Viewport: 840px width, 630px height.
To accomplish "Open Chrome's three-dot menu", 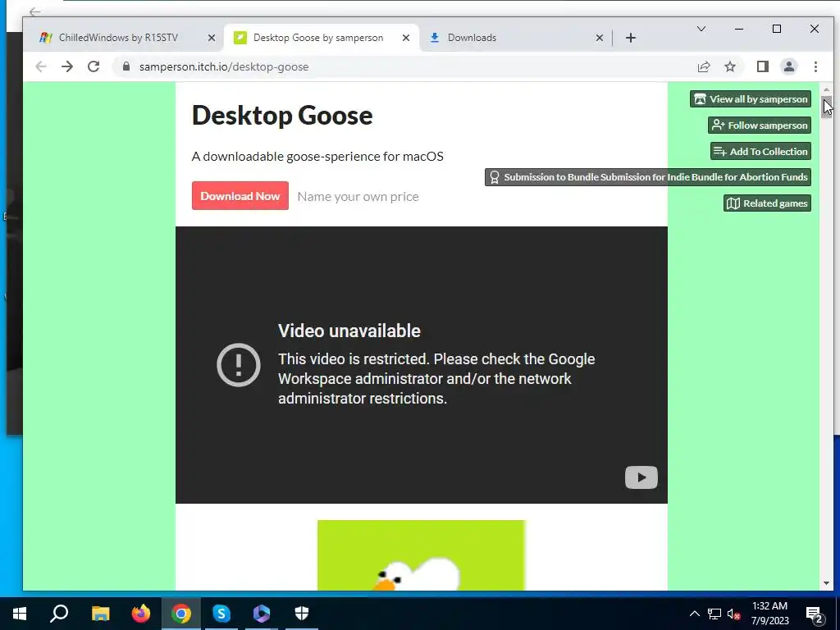I will coord(816,66).
